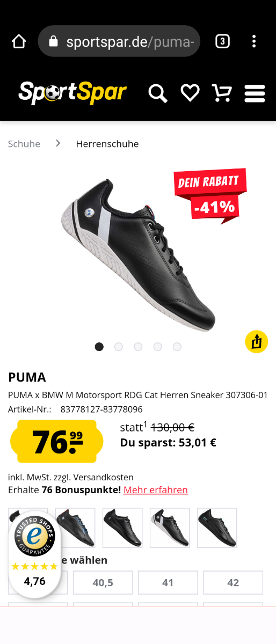Open the browser three-dot overflow menu
This screenshot has height=644, width=276.
coord(254,41)
